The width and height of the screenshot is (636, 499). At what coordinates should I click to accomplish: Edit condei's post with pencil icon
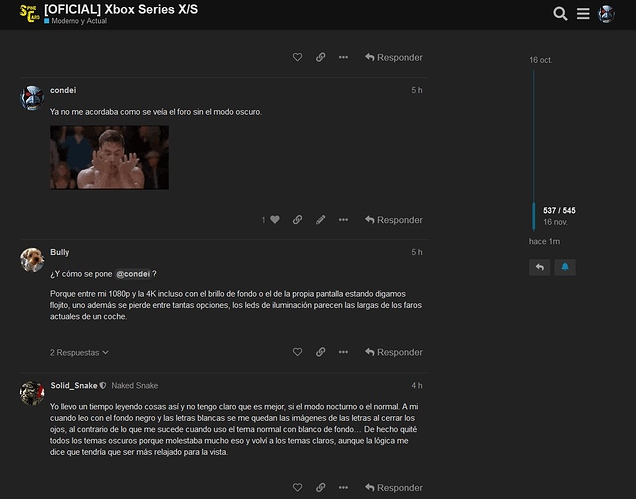pyautogui.click(x=320, y=220)
